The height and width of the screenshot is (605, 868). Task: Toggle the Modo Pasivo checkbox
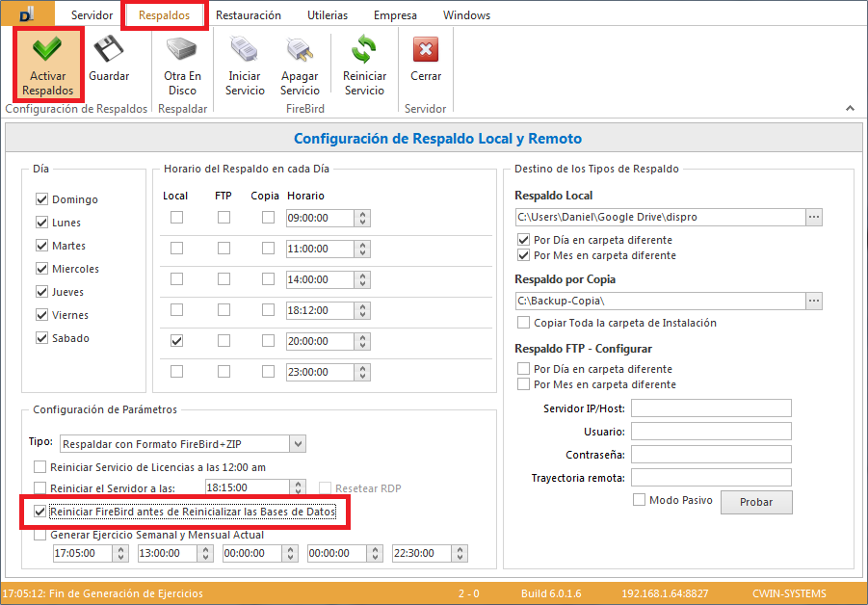pyautogui.click(x=639, y=500)
